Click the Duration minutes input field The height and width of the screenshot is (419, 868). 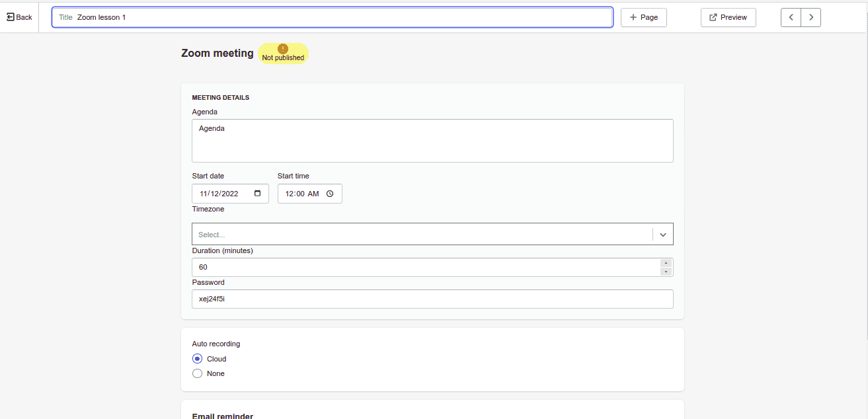[x=423, y=267]
